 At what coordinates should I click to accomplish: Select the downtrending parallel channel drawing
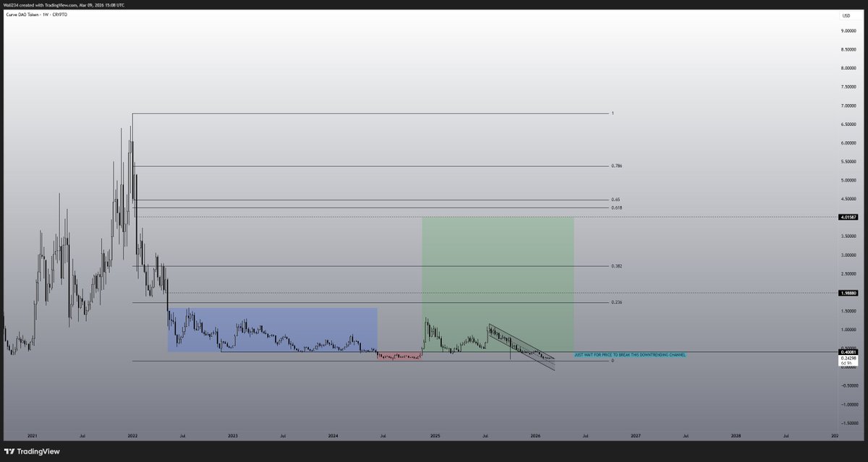pos(522,347)
